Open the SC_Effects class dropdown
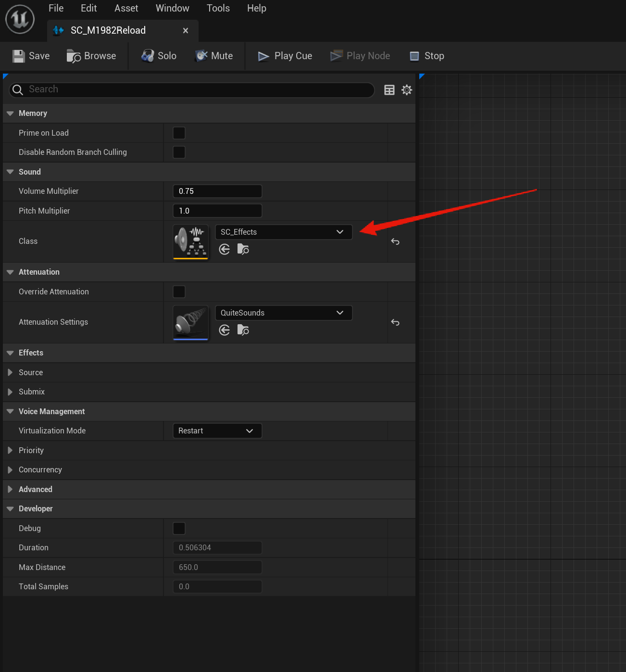626x672 pixels. [283, 232]
